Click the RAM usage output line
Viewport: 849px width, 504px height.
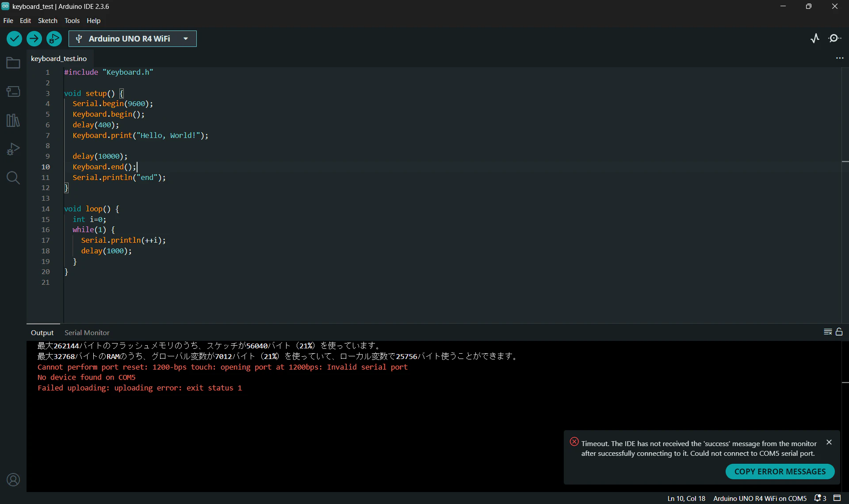pos(279,356)
